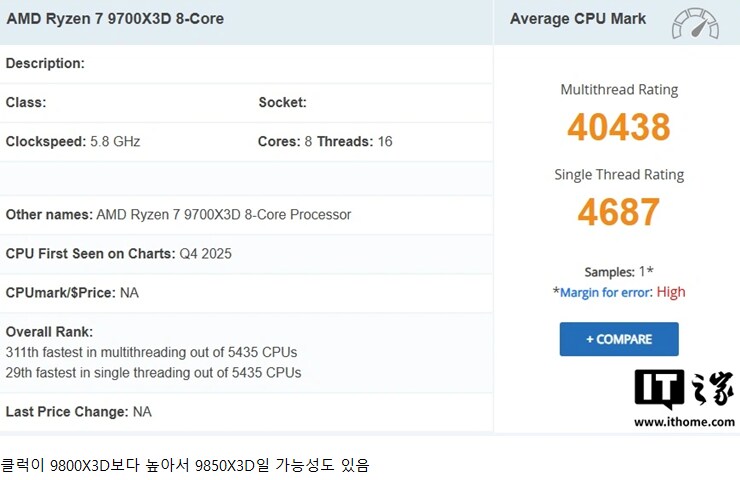The image size is (740, 480).
Task: Select the Multithread Rating score 40438
Action: coord(619,127)
